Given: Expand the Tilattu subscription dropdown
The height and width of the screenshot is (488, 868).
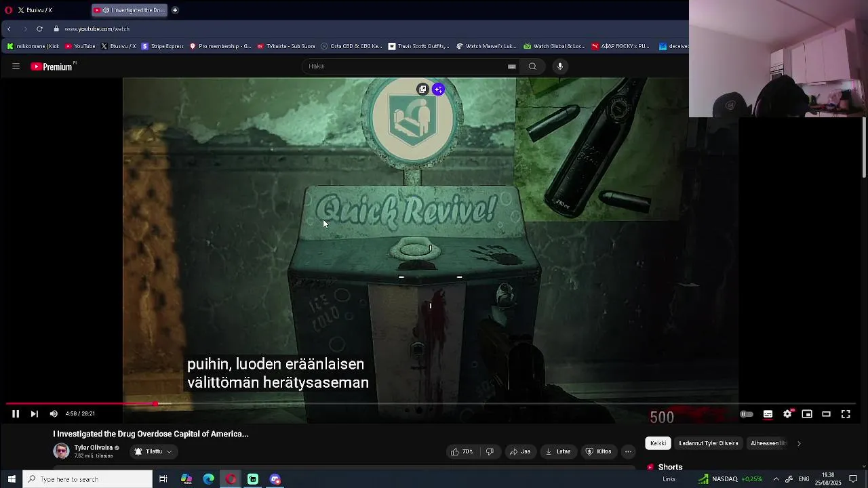Looking at the screenshot, I should 153,451.
